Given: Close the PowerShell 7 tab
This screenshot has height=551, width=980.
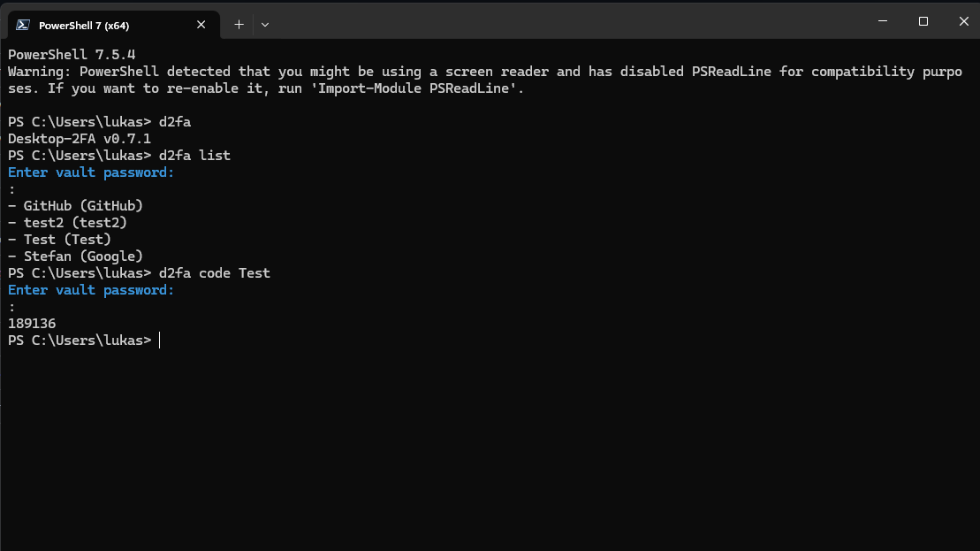Looking at the screenshot, I should [201, 25].
